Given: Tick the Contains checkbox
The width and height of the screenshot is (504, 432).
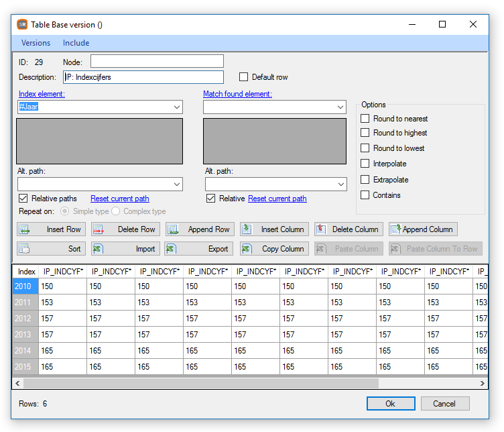Looking at the screenshot, I should (x=365, y=195).
